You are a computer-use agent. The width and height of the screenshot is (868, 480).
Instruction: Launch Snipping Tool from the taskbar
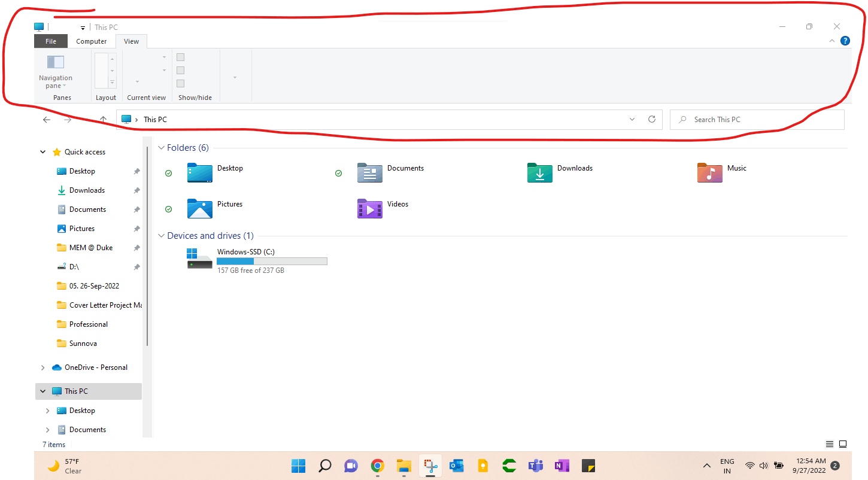coord(430,466)
